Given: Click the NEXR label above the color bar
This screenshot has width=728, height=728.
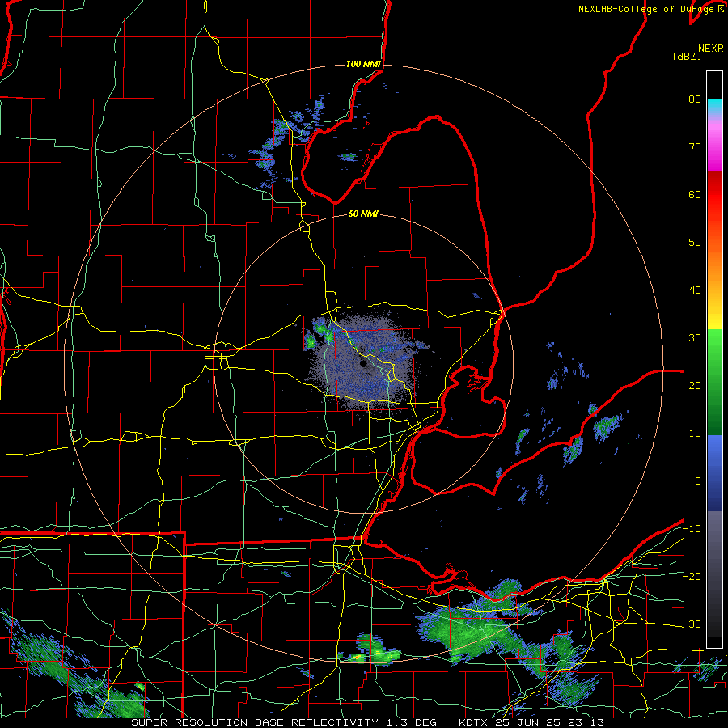Looking at the screenshot, I should (711, 49).
